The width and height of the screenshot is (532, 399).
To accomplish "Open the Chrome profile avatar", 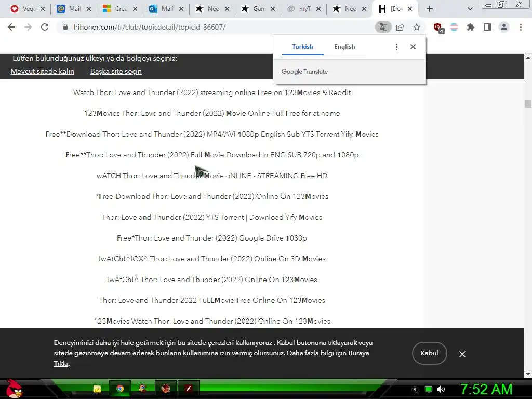I will 504,27.
